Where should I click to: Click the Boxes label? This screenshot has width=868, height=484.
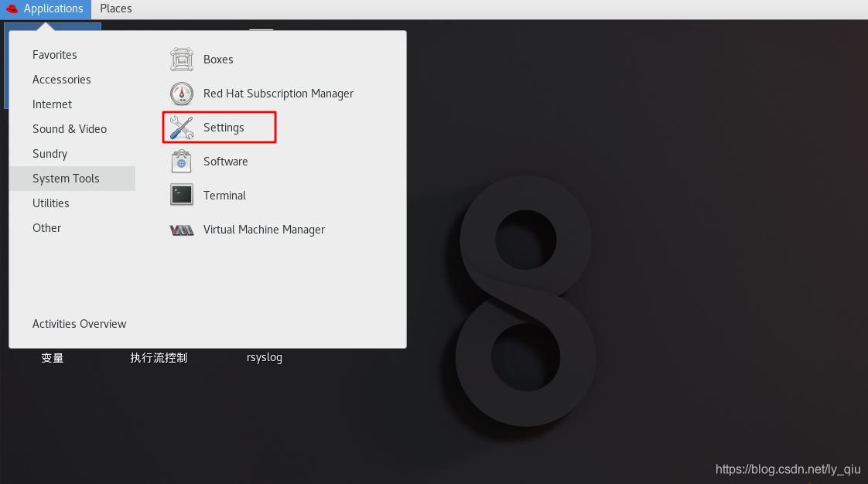pyautogui.click(x=218, y=60)
